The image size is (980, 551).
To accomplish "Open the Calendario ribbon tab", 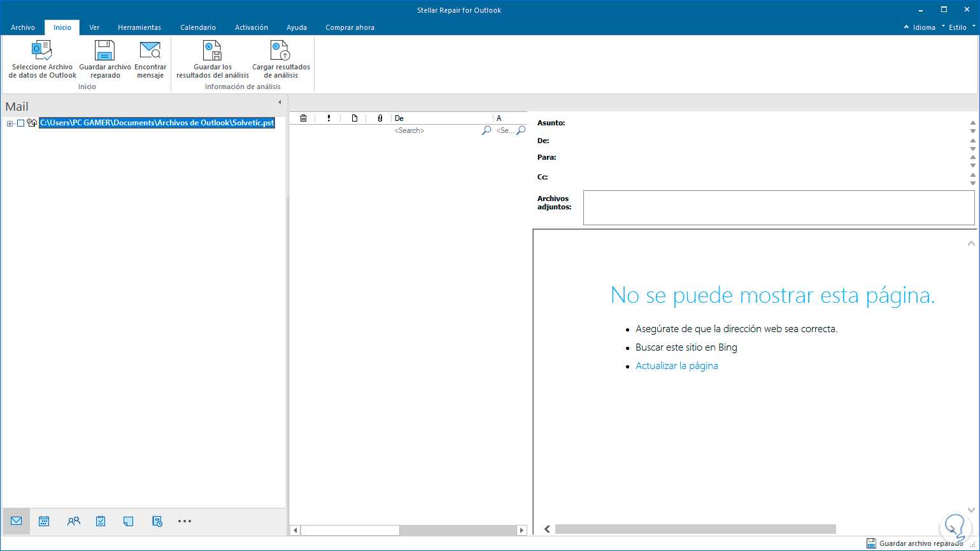I will click(x=198, y=27).
